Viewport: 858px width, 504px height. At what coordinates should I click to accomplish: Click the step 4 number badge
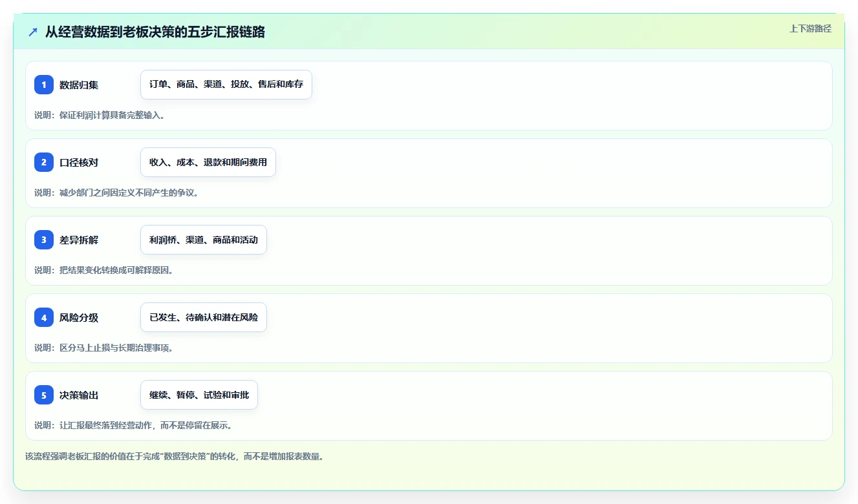tap(44, 317)
